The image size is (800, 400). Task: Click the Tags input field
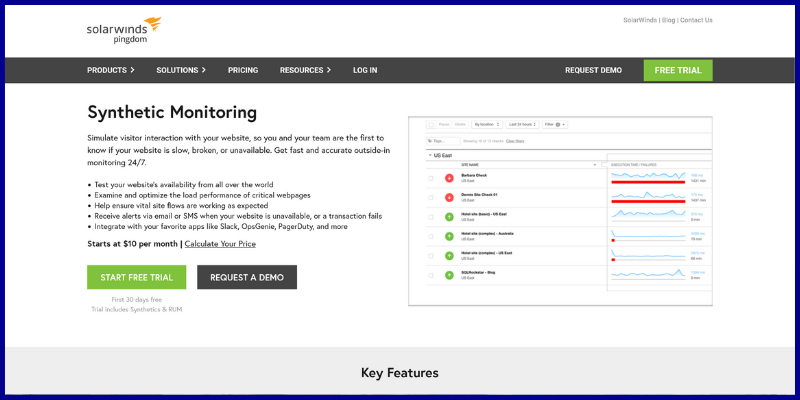tap(443, 141)
